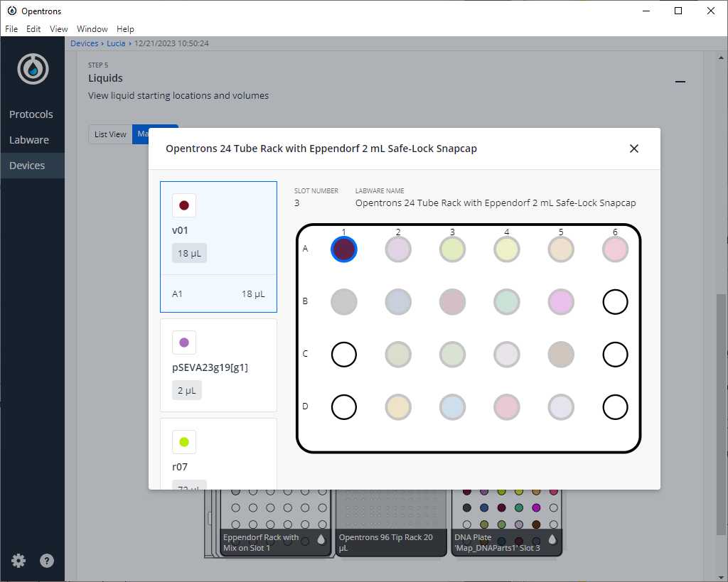Expand the pSEVA23g19[g1] liquid card
The image size is (728, 582).
[x=218, y=365]
